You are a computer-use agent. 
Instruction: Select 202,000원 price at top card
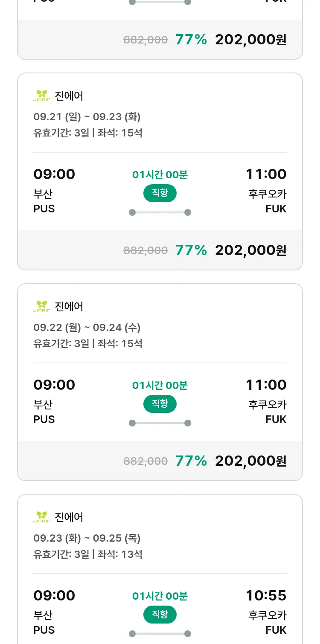click(250, 40)
